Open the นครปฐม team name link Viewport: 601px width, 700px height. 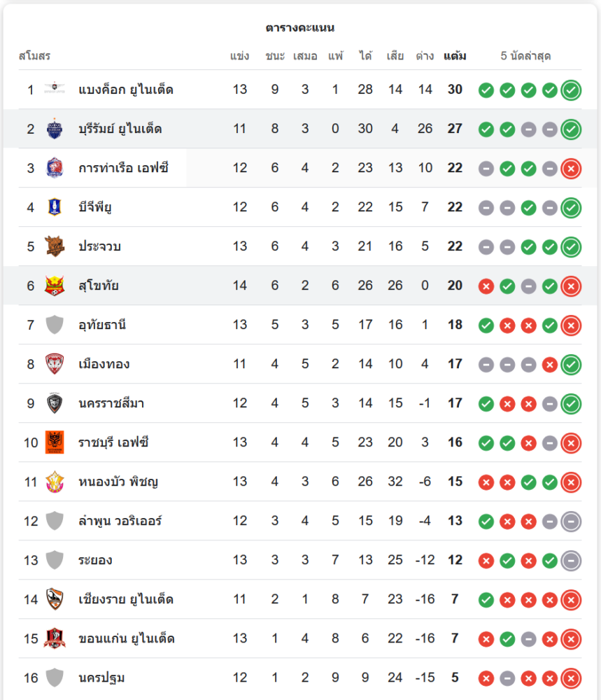(x=101, y=678)
